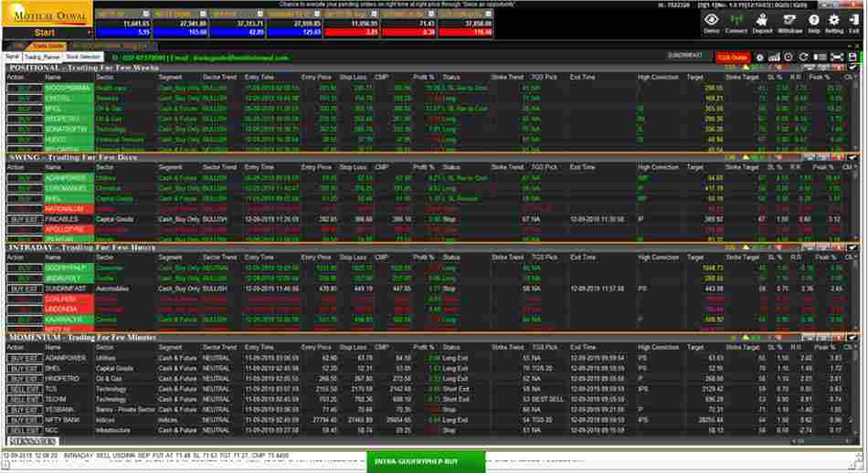Image resolution: width=868 pixels, height=473 pixels.
Task: Select the Signal tab
Action: 13,57
